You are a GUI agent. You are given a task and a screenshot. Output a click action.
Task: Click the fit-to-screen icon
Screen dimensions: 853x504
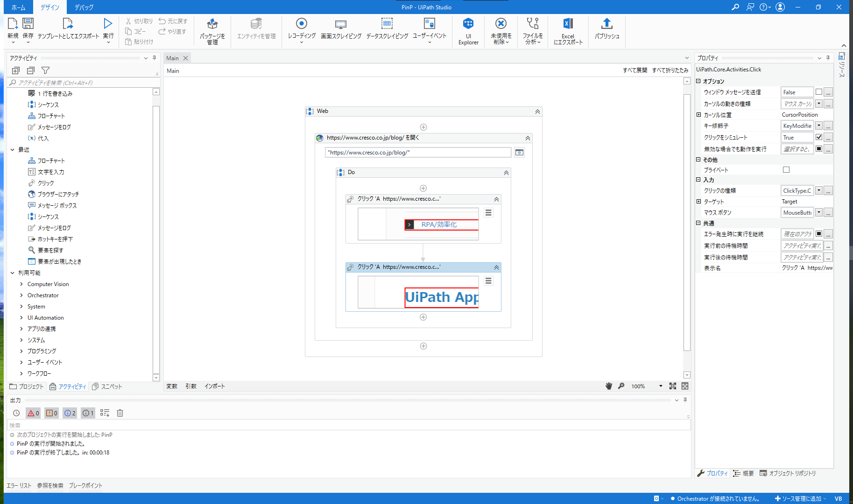point(673,386)
